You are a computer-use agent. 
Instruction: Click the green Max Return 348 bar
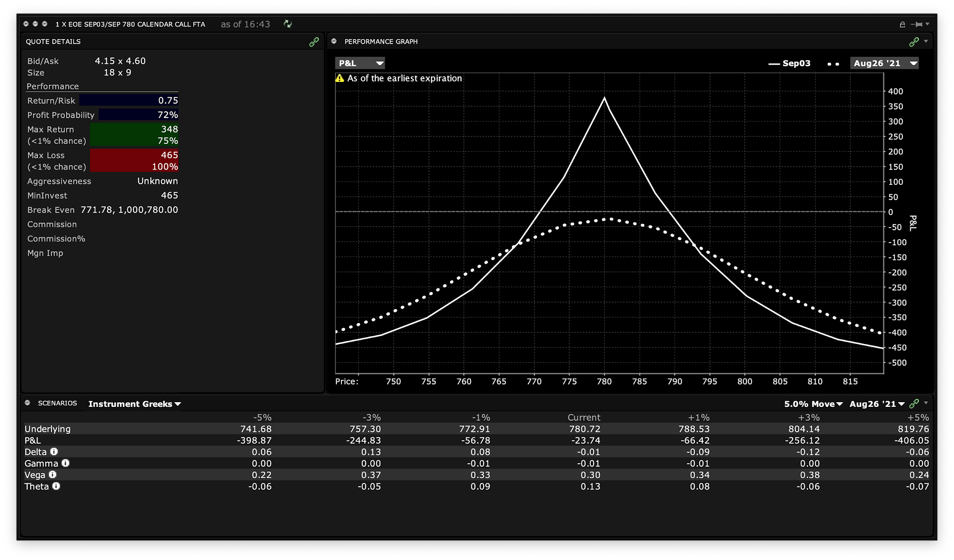pos(134,135)
